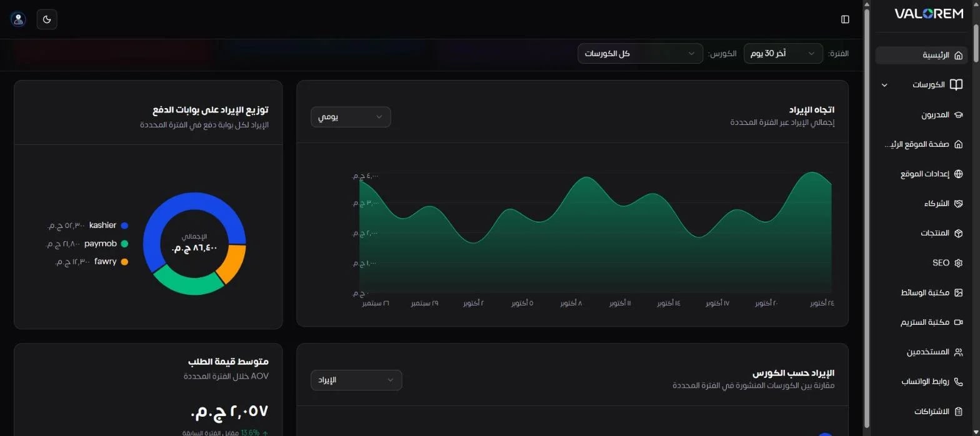Click the book icon next to الكورسات

coord(956,84)
